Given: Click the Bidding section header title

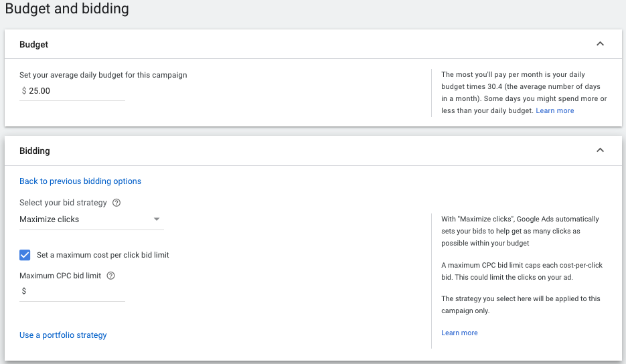Looking at the screenshot, I should click(35, 151).
